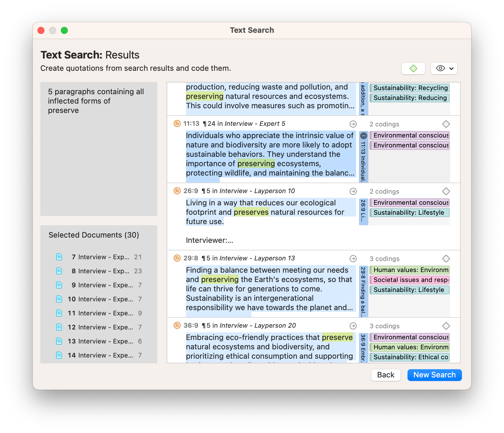Click the orange quotation icon for 26:9

[177, 191]
